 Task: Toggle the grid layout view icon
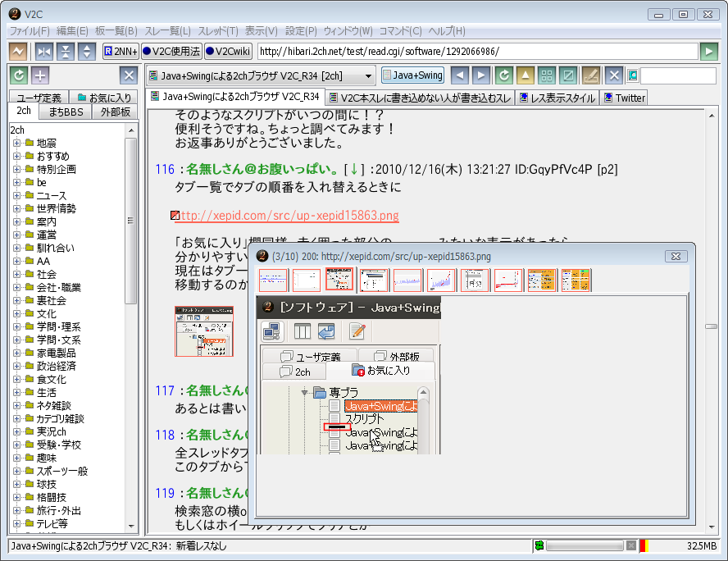tap(546, 75)
